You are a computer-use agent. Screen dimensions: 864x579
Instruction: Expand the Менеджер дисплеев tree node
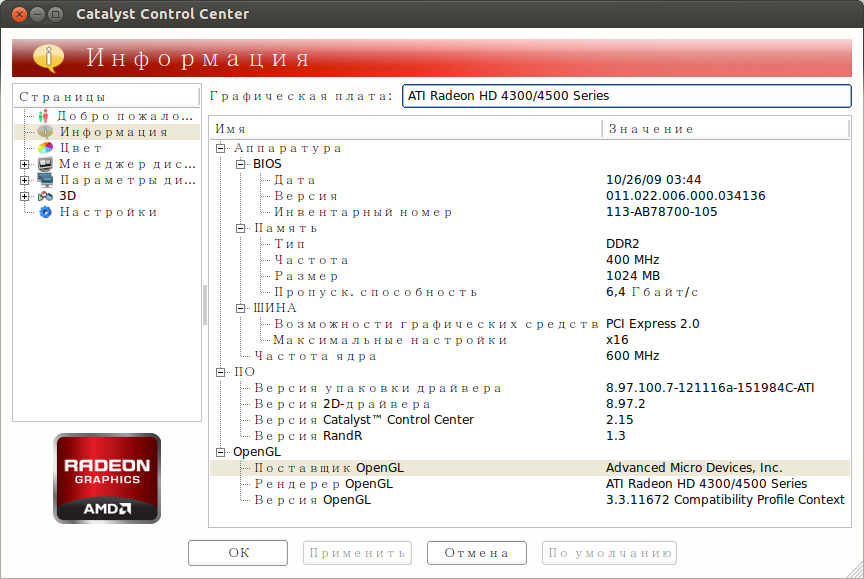24,164
